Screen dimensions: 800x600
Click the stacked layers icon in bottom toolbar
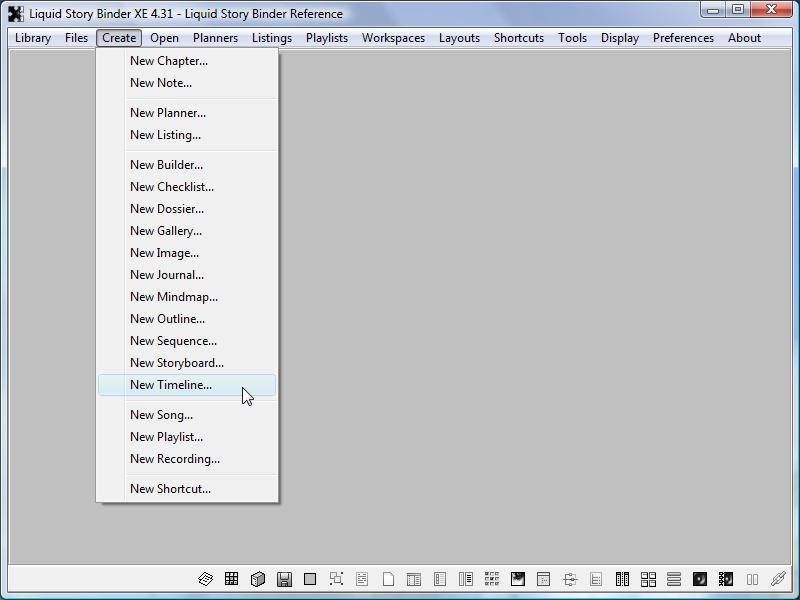(x=205, y=579)
